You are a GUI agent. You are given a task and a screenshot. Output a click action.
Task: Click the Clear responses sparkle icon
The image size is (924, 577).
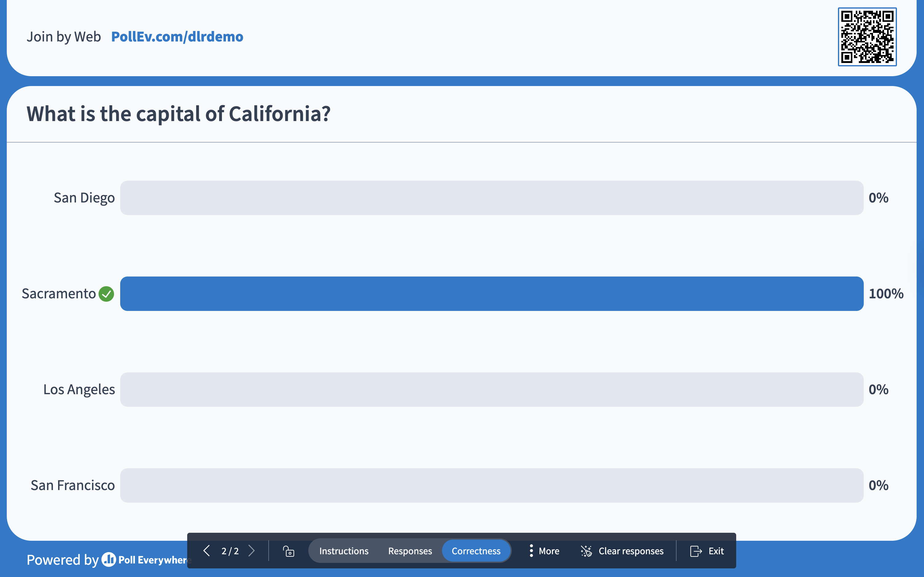point(586,551)
